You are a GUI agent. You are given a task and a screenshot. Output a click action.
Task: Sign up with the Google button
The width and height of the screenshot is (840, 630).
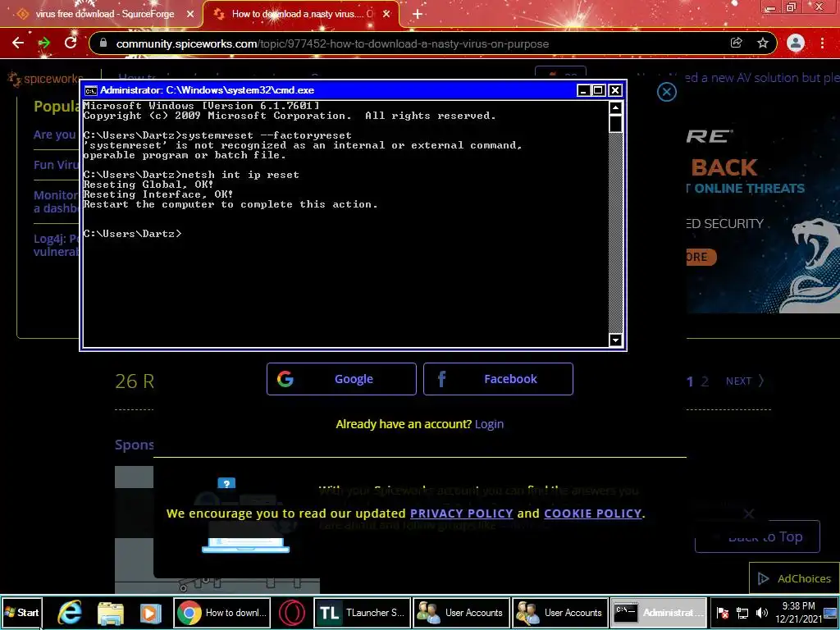341,379
